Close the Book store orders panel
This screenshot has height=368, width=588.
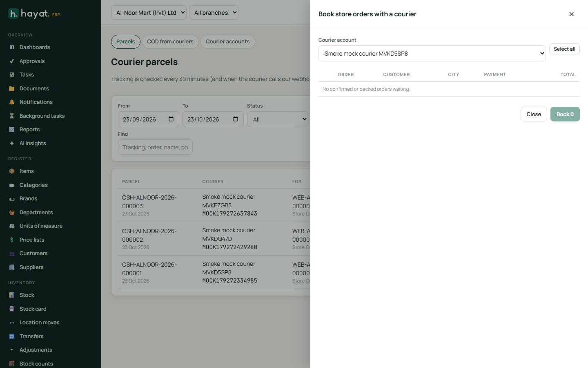[572, 14]
